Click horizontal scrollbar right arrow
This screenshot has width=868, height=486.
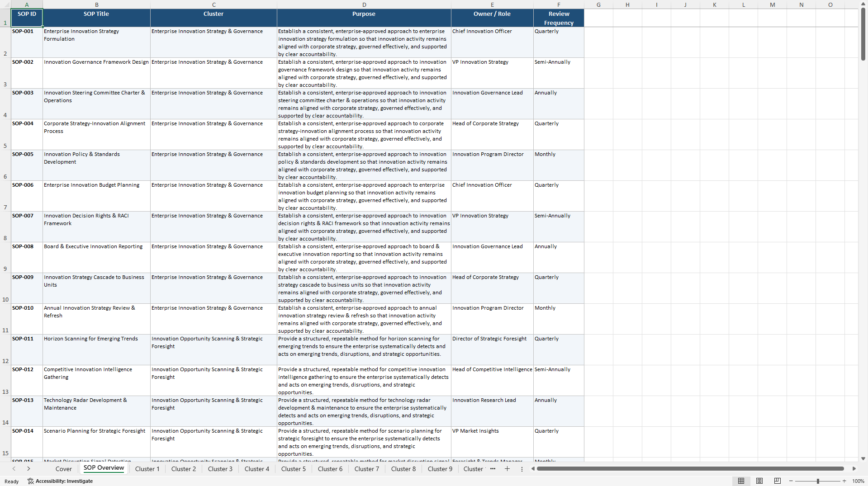854,469
